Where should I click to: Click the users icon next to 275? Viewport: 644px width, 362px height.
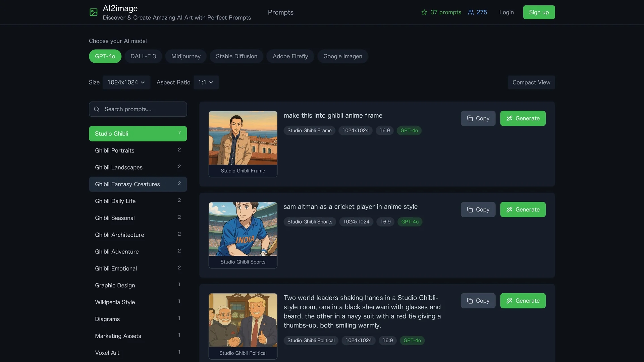tap(471, 12)
